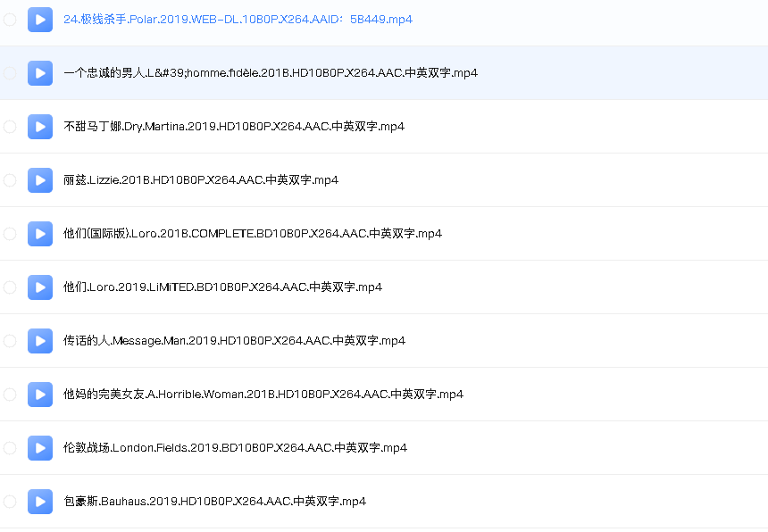Select checkbox for 一个忠诚的男人 row

coord(10,73)
